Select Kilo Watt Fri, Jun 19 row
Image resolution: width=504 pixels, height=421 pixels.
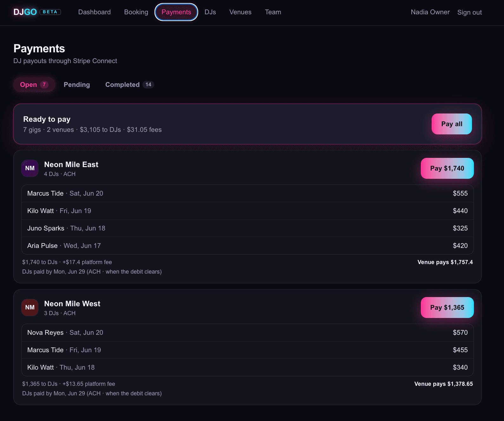point(248,211)
